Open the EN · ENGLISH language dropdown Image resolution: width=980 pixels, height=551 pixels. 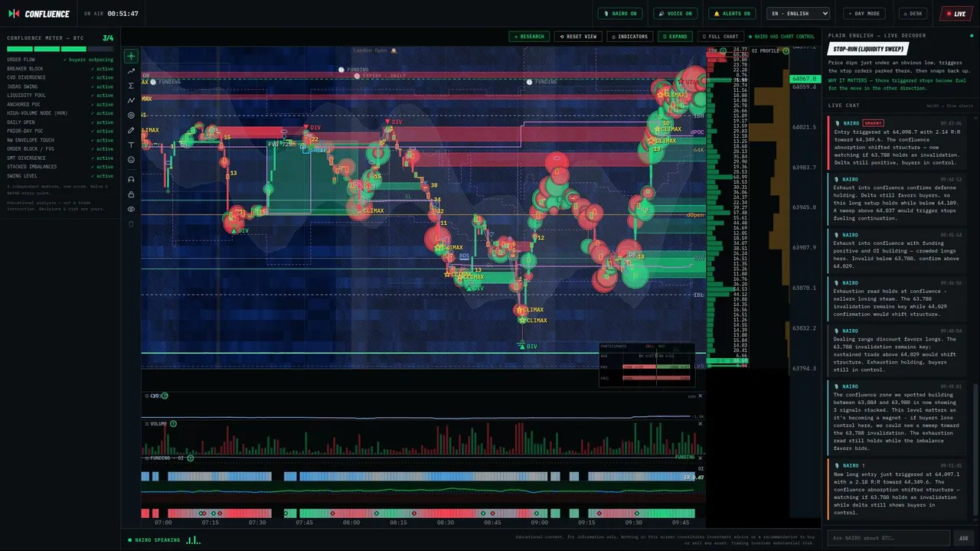coord(799,14)
